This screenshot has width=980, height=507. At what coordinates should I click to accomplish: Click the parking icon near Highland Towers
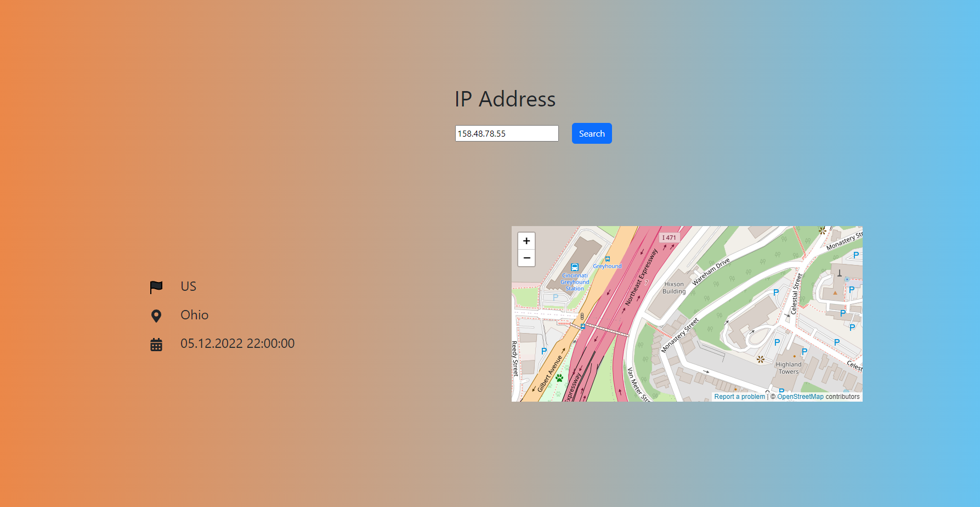pos(804,351)
